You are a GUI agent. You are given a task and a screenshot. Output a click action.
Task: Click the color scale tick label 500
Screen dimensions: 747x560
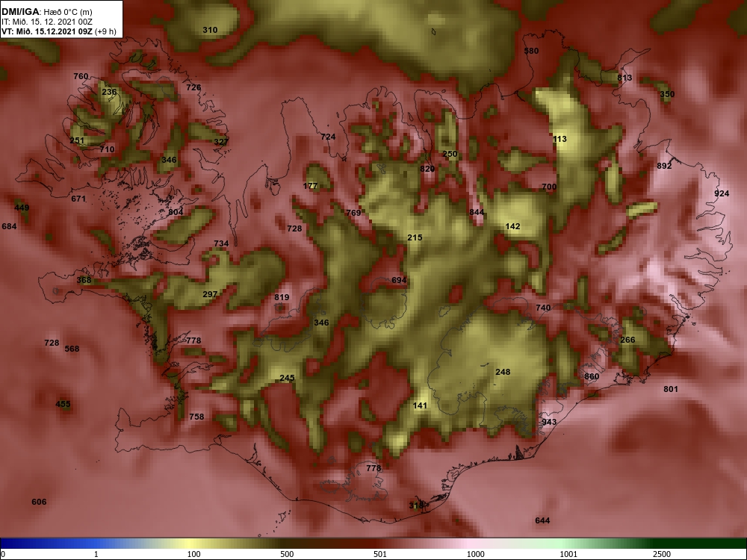[287, 554]
